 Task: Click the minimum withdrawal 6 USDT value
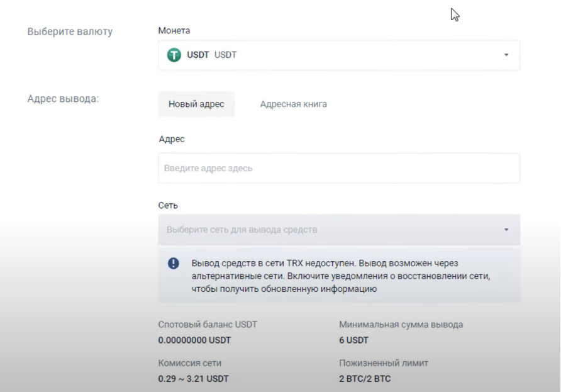tap(353, 340)
